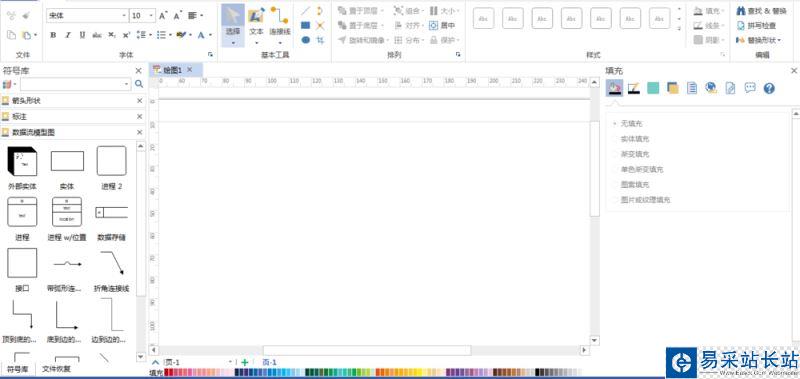This screenshot has height=379, width=800.
Task: Open the 字体 group dialog launcher
Action: tap(210, 54)
